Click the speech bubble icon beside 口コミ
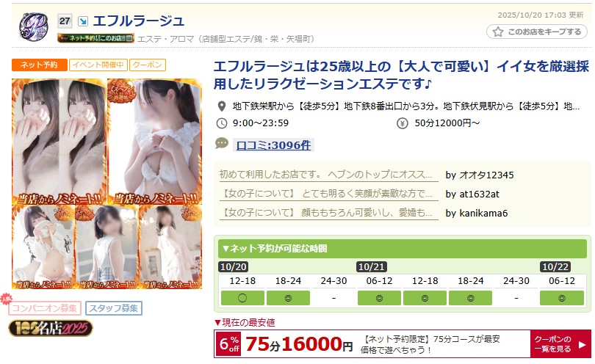 click(222, 143)
